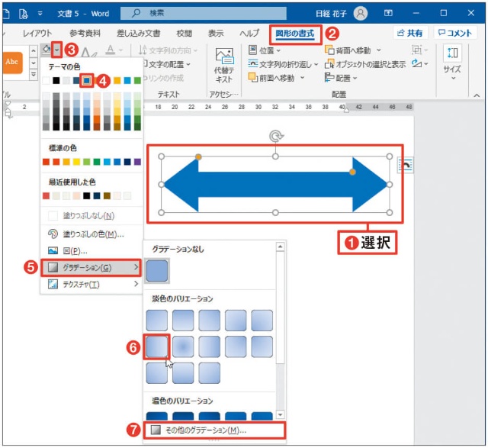Viewport: 488px width, 448px height.
Task: Click the rotation handle above the arrow shape
Action: [x=275, y=136]
